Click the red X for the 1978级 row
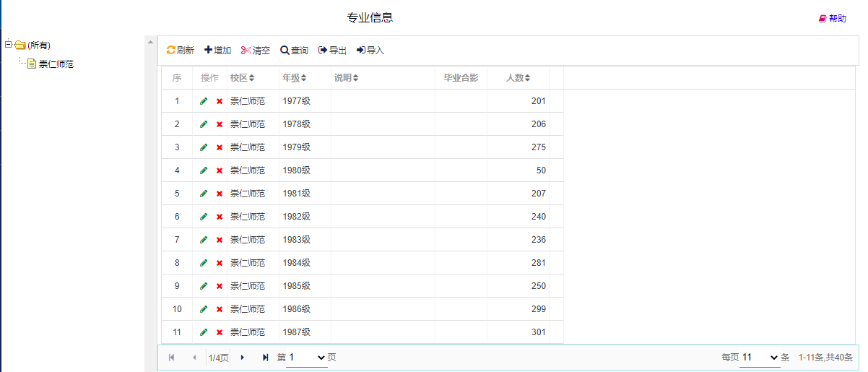This screenshot has width=868, height=372. tap(220, 124)
